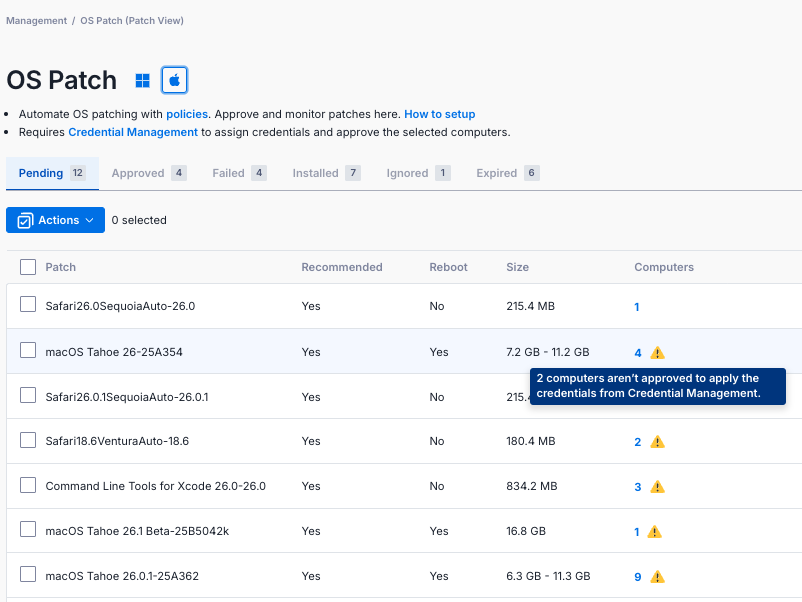This screenshot has height=602, width=802.
Task: Click the 180.4 MB size value
Action: (x=531, y=441)
